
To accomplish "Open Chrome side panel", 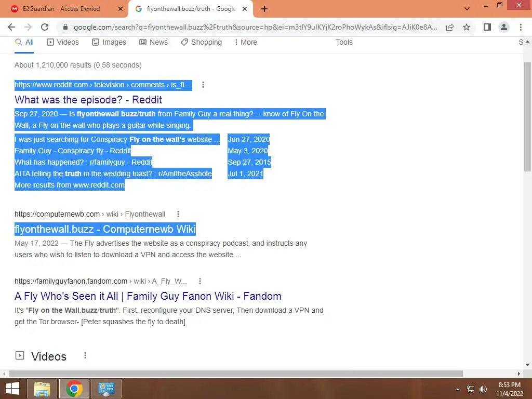I will point(487,27).
